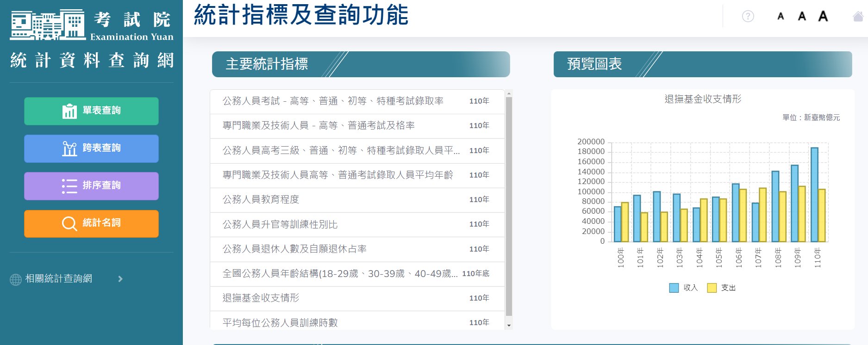The image size is (868, 345).
Task: Select the largest font size A
Action: tap(823, 17)
